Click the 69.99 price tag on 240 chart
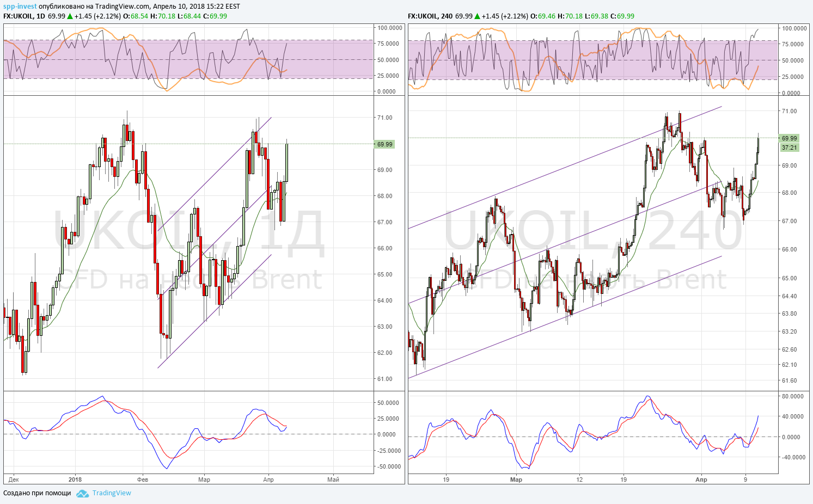The image size is (813, 504). 790,138
